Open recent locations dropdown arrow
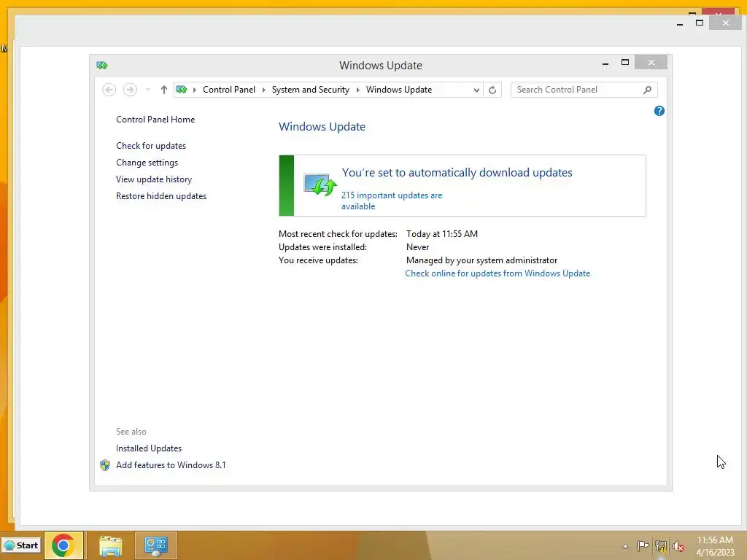Image resolution: width=747 pixels, height=560 pixels. pos(147,90)
